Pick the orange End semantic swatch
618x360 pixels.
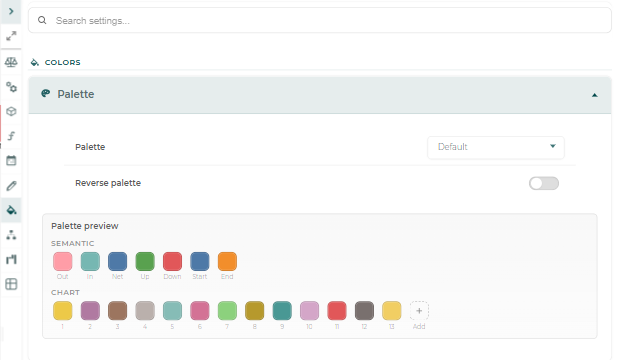pyautogui.click(x=227, y=261)
